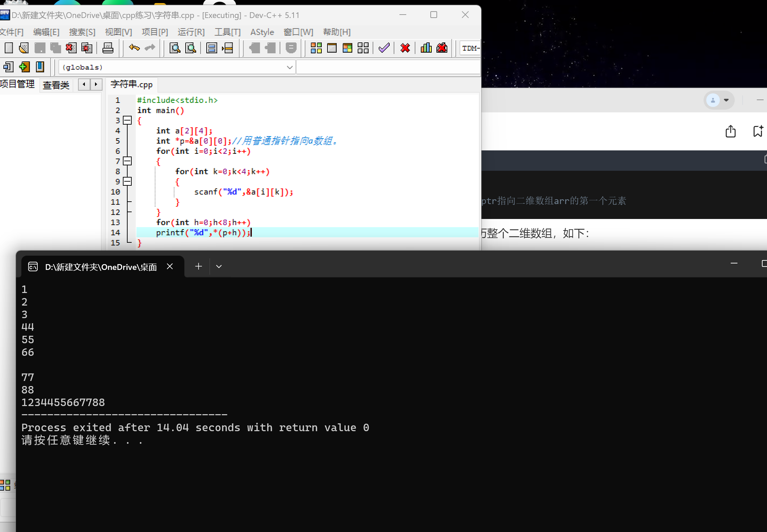Collapse the main function fold at line 3

tap(127, 120)
